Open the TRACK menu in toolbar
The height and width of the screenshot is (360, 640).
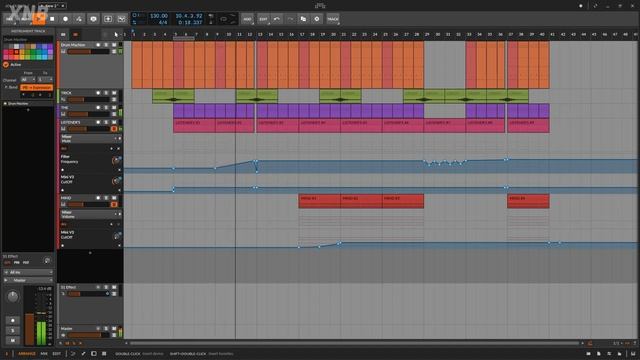point(333,19)
